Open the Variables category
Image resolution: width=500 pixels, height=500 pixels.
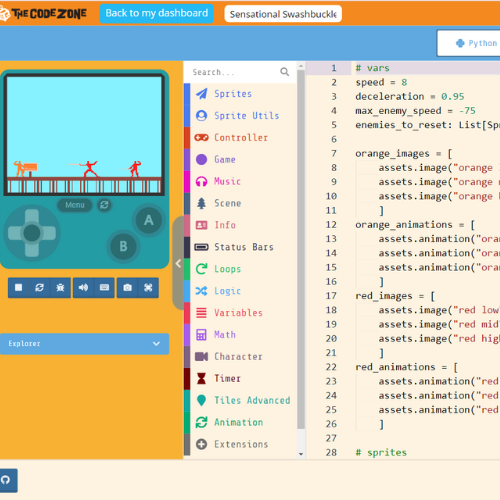(240, 313)
